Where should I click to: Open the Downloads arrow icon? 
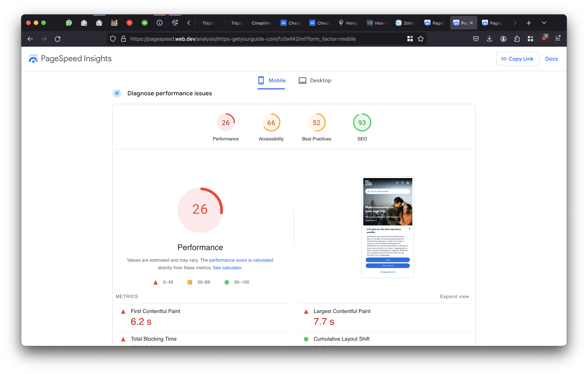489,39
